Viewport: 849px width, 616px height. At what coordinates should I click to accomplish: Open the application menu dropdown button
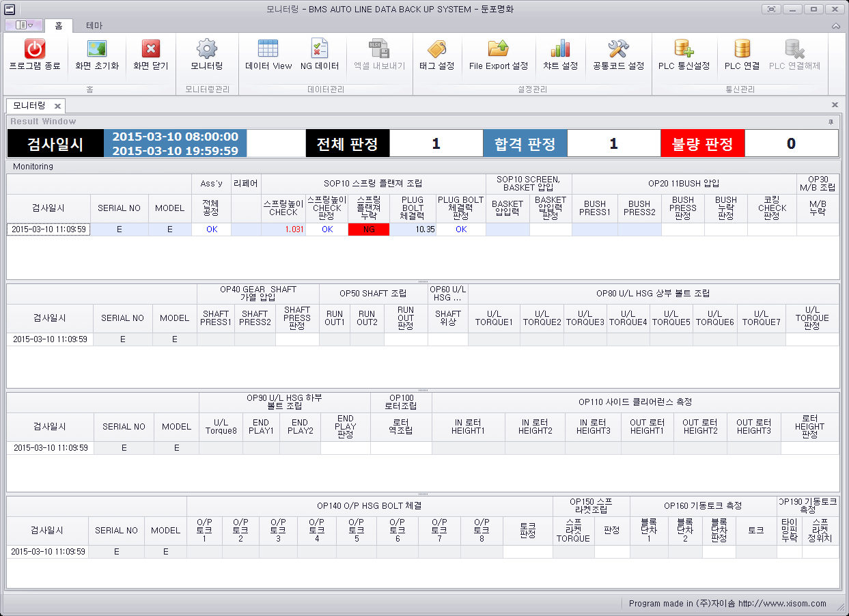[x=24, y=25]
